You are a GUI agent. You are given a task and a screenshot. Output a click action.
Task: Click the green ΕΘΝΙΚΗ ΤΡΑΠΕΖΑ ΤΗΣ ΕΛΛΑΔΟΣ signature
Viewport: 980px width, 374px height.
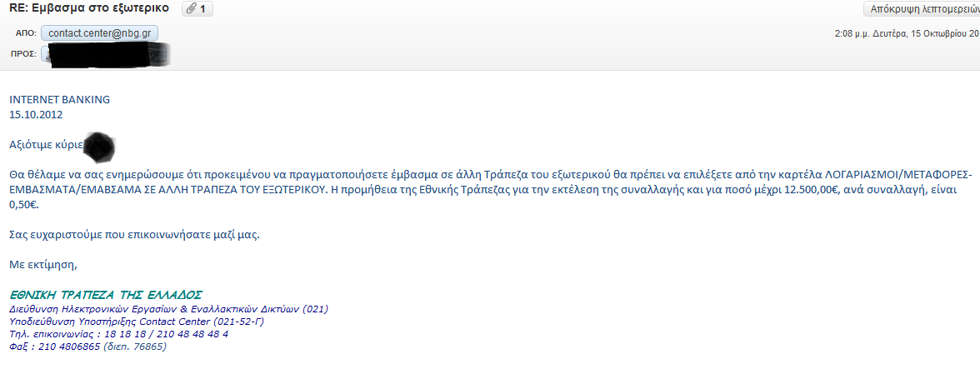coord(106,295)
